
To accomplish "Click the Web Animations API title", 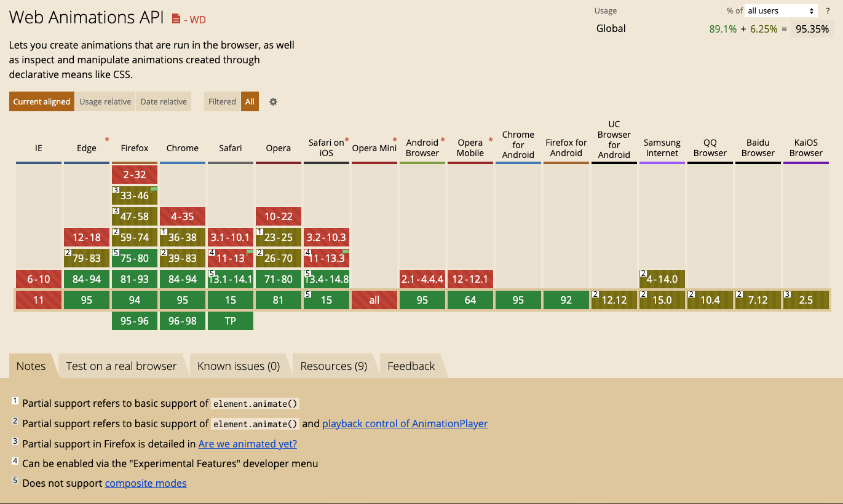I will click(x=87, y=17).
